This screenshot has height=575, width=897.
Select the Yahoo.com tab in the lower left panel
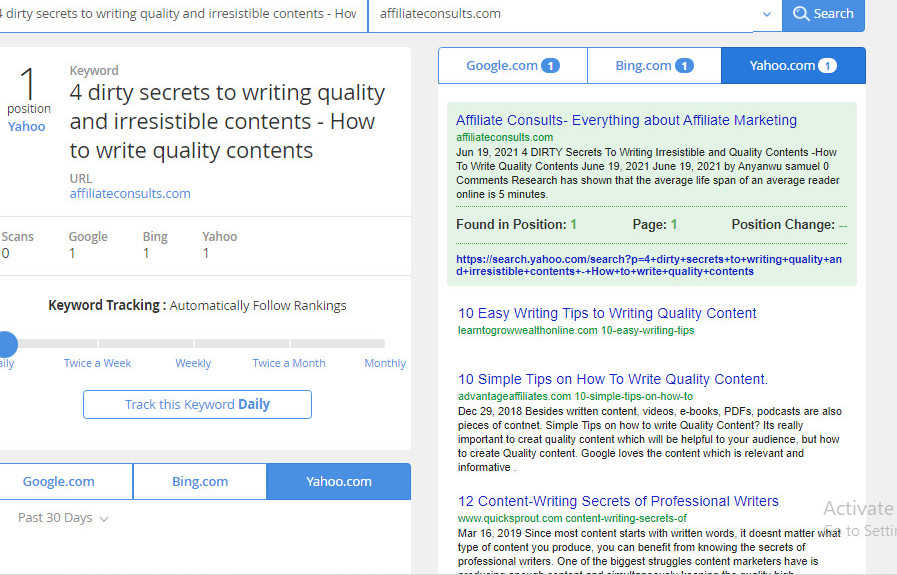338,481
